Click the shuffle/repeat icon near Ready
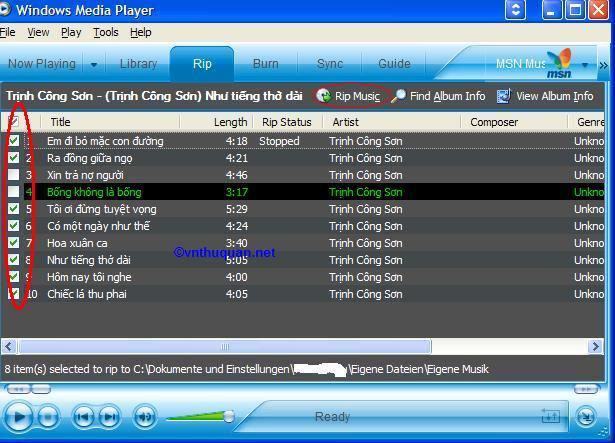The image size is (615, 443). point(550,416)
